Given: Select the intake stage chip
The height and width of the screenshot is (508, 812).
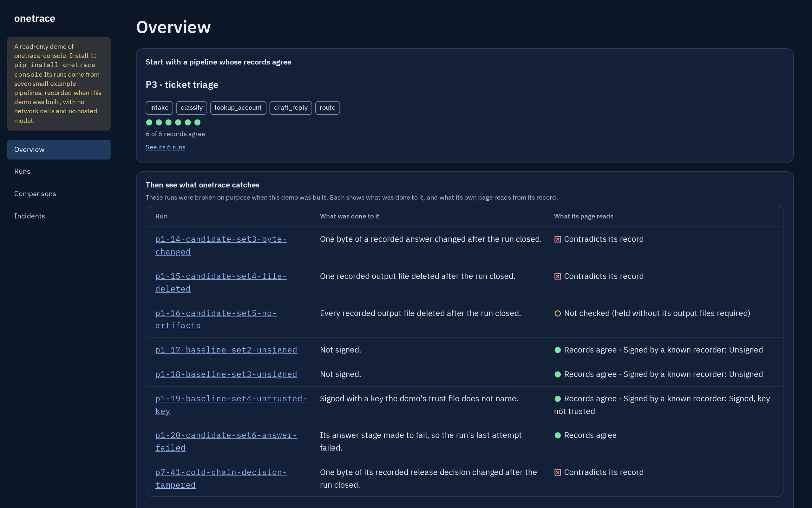Looking at the screenshot, I should click(x=159, y=108).
